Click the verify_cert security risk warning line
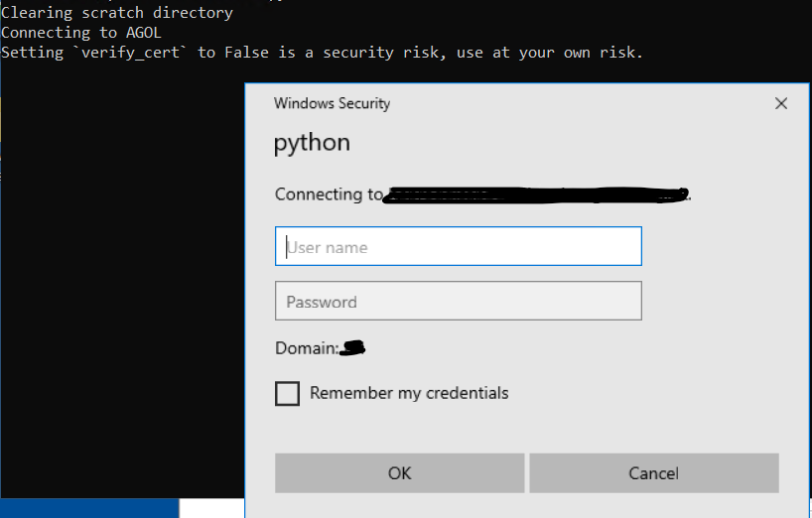812x518 pixels. click(x=322, y=53)
